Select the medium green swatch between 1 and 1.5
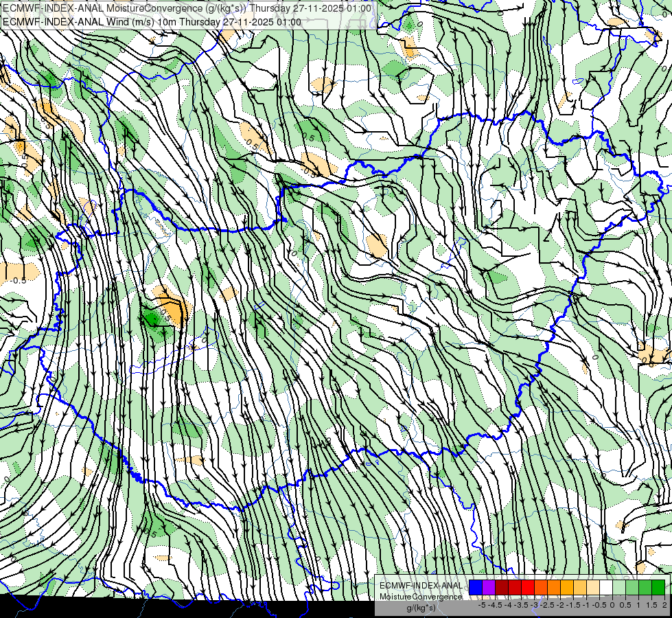 pos(645,588)
